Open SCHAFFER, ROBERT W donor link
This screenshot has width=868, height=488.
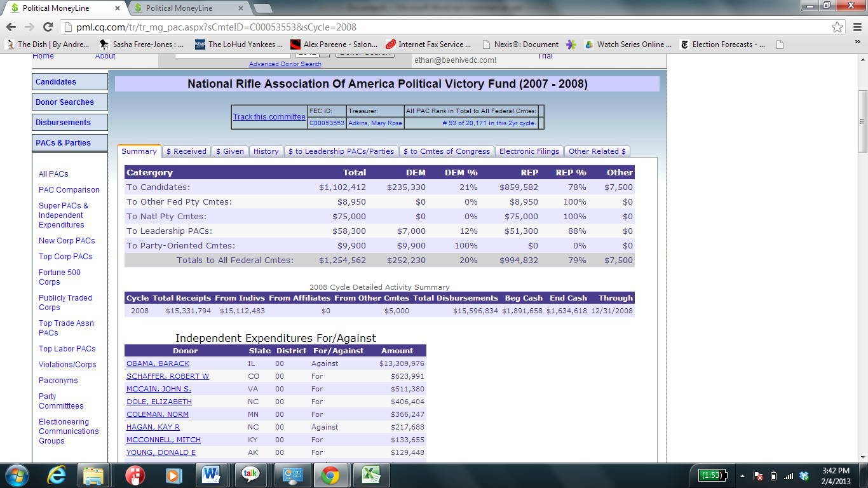pyautogui.click(x=168, y=376)
